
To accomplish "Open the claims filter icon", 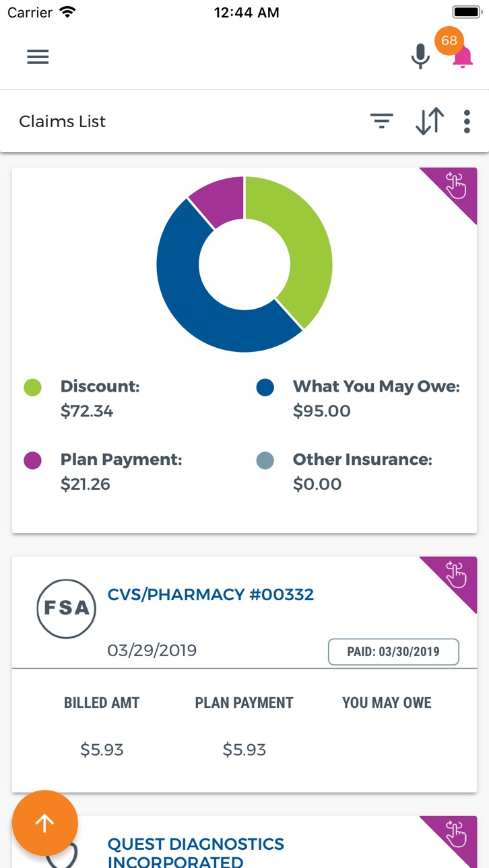I will pyautogui.click(x=381, y=121).
